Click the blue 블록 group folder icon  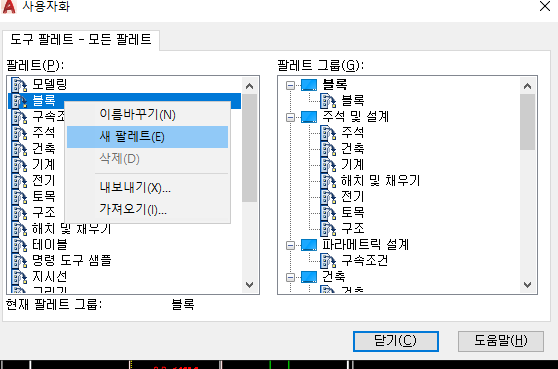pyautogui.click(x=309, y=85)
